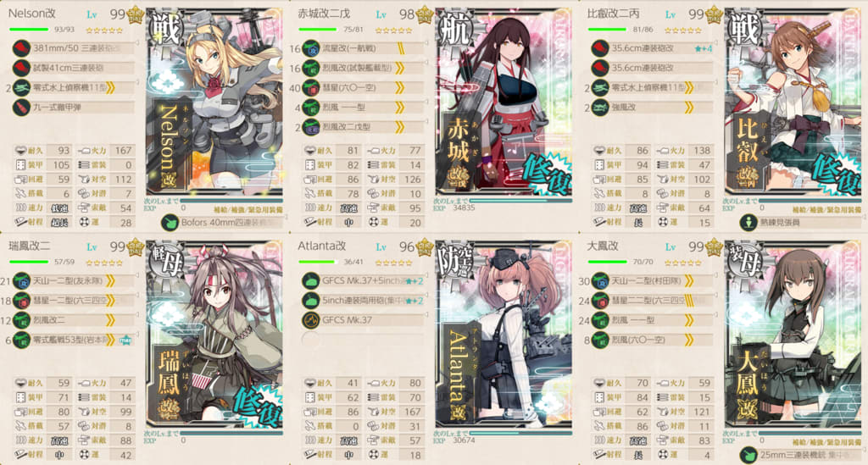Click Akagi's 流星改(一航戦) aircraft icon
The height and width of the screenshot is (465, 868).
(x=310, y=48)
